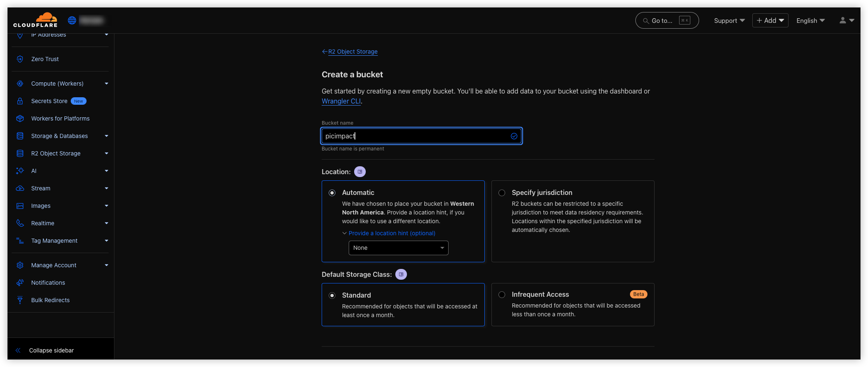The image size is (868, 367).
Task: Click the Workers for Platforms cube icon
Action: click(20, 118)
